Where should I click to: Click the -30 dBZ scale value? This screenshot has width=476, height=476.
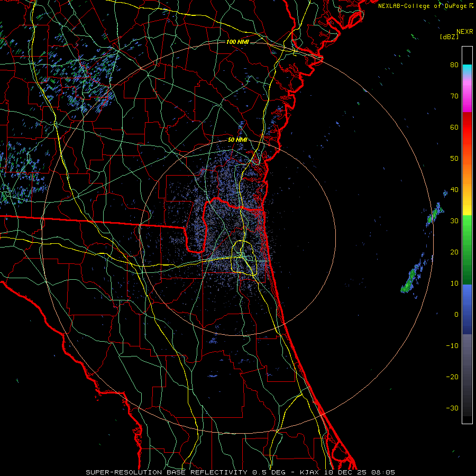coord(452,408)
